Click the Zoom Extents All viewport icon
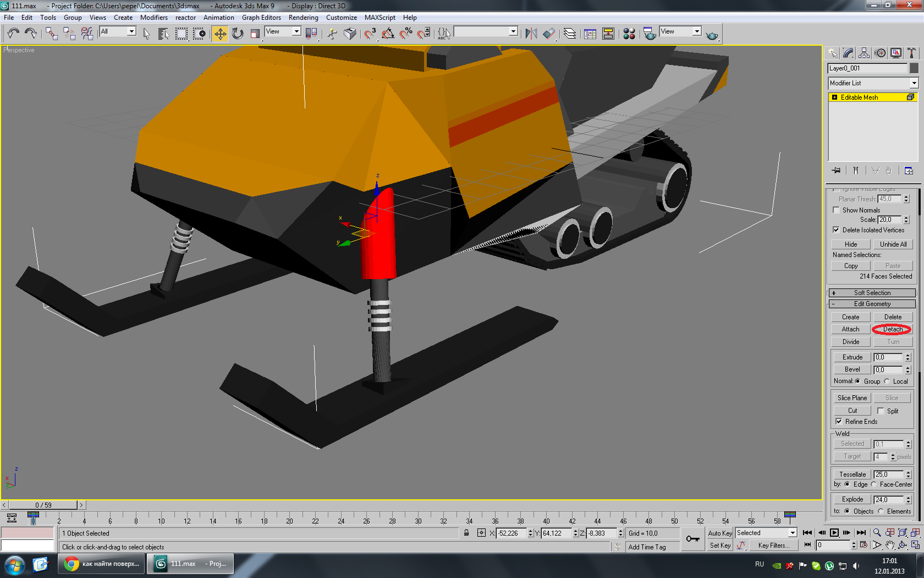Viewport: 924px width, 578px height. coord(915,532)
